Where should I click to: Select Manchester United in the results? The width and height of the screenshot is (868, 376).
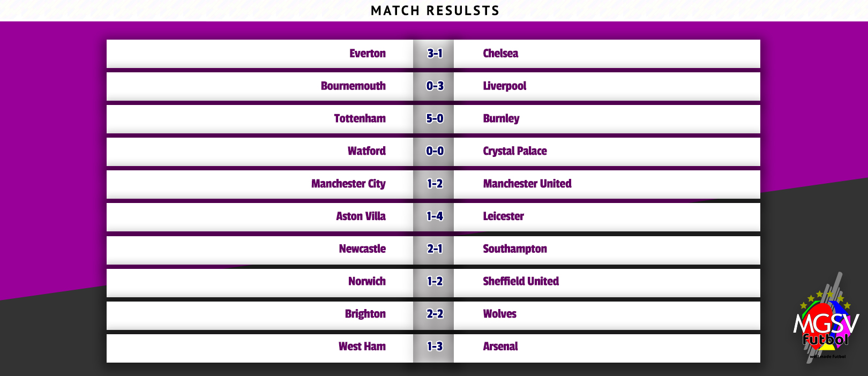(527, 184)
